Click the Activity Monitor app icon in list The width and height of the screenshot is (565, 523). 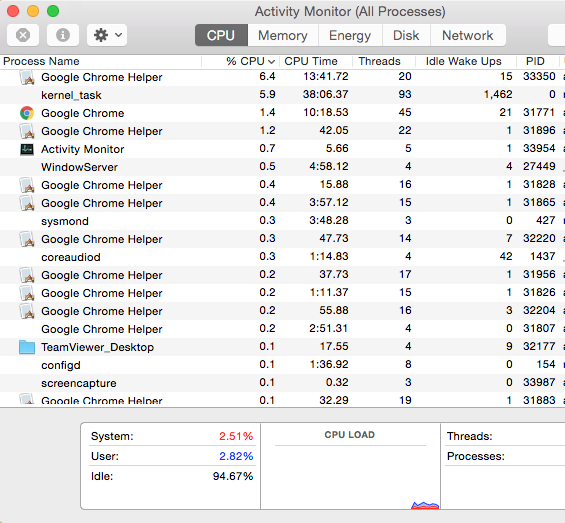click(27, 149)
